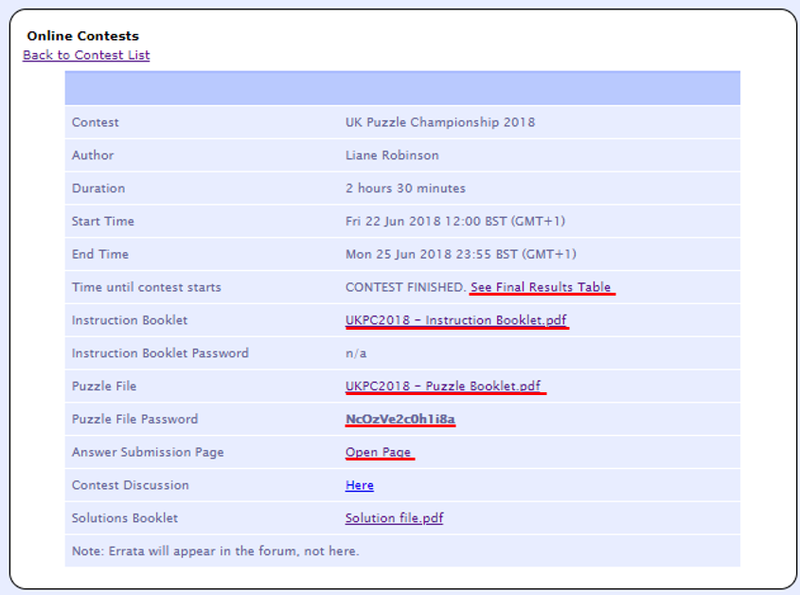Open the UKPC2018 - Puzzle Booklet.pdf link

tap(443, 386)
